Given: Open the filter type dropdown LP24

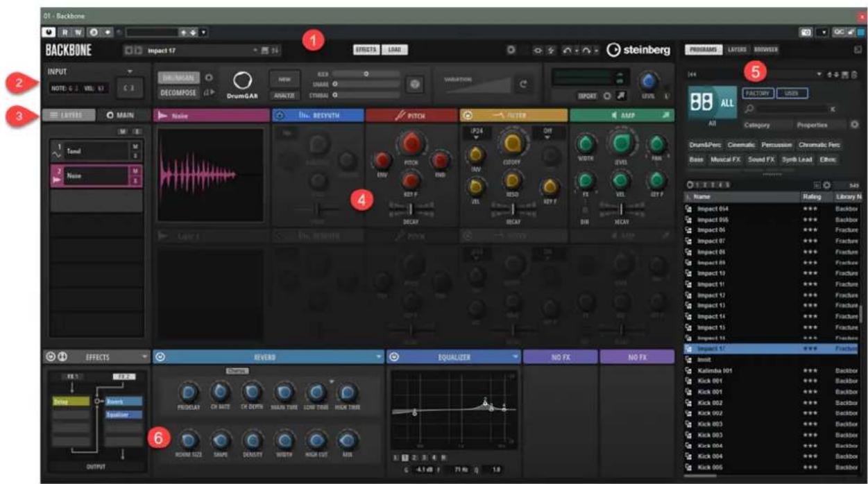Looking at the screenshot, I should click(x=476, y=133).
